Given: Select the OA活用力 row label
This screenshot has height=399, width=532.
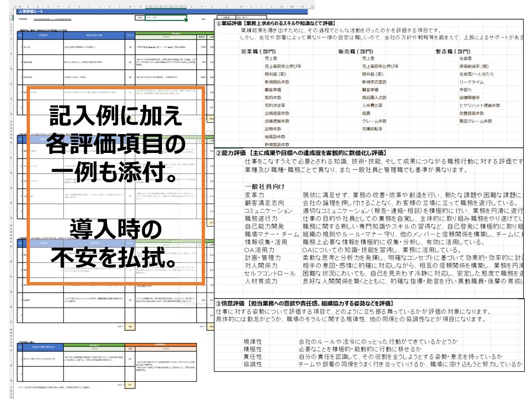Looking at the screenshot, I should click(x=259, y=249).
